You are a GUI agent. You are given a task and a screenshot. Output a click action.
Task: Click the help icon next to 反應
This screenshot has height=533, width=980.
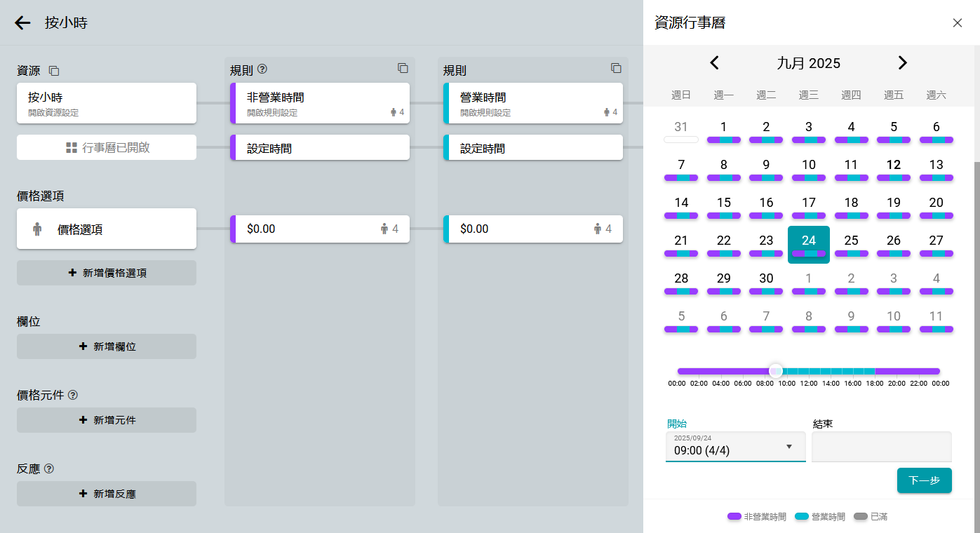[x=49, y=468]
